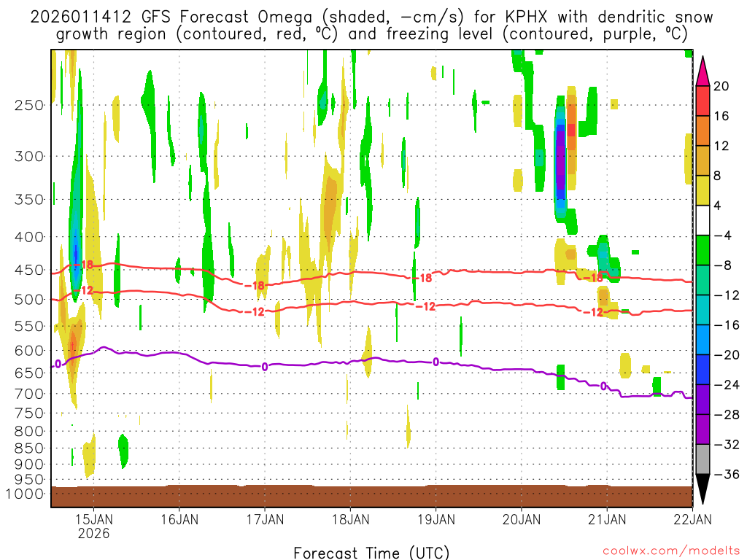Click the 250 pressure level label
This screenshot has height=560, width=747.
point(28,105)
